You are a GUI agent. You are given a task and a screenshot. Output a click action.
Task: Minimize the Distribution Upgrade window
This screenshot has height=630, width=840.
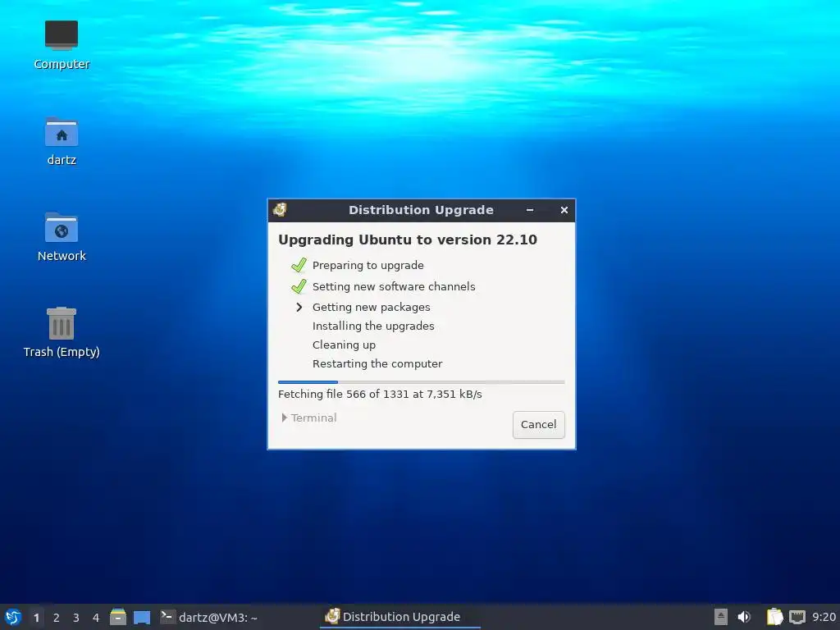(x=530, y=210)
